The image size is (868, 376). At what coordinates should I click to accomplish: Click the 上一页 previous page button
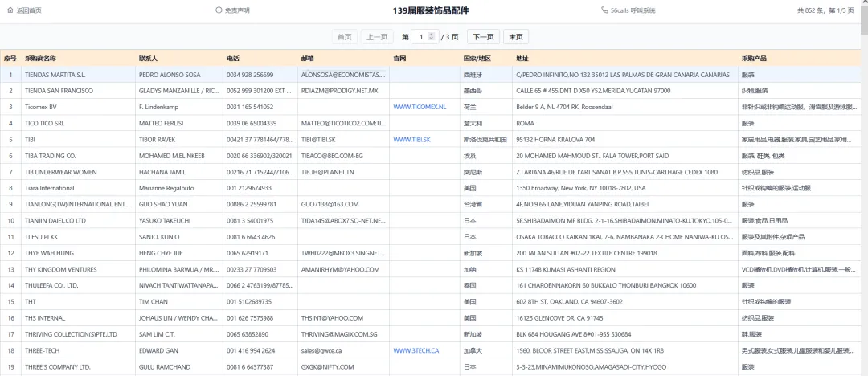[377, 37]
